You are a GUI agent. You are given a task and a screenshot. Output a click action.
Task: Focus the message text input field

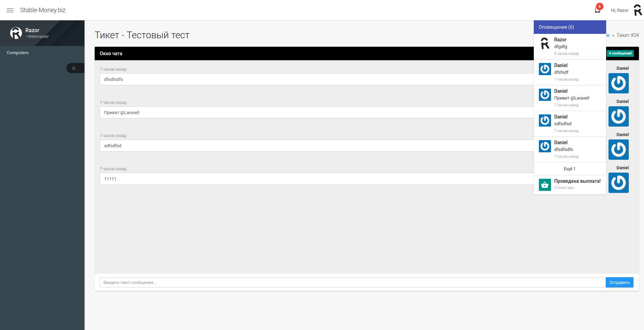click(352, 282)
